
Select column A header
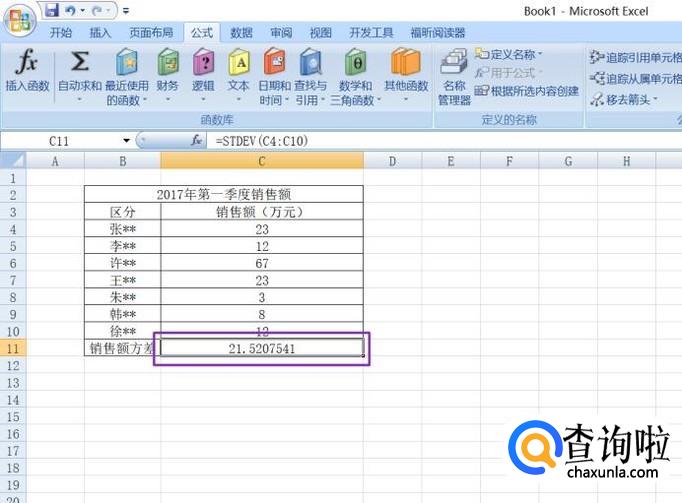pos(55,161)
